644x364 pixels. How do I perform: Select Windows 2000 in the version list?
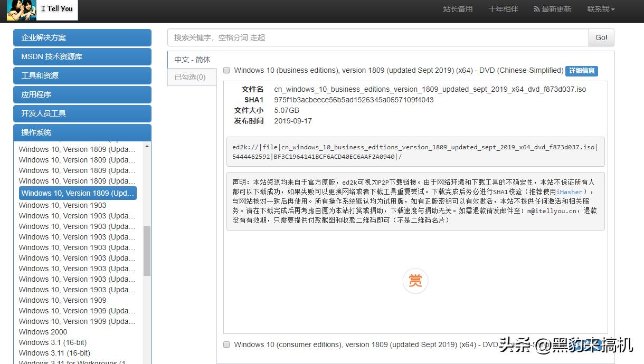pyautogui.click(x=43, y=332)
